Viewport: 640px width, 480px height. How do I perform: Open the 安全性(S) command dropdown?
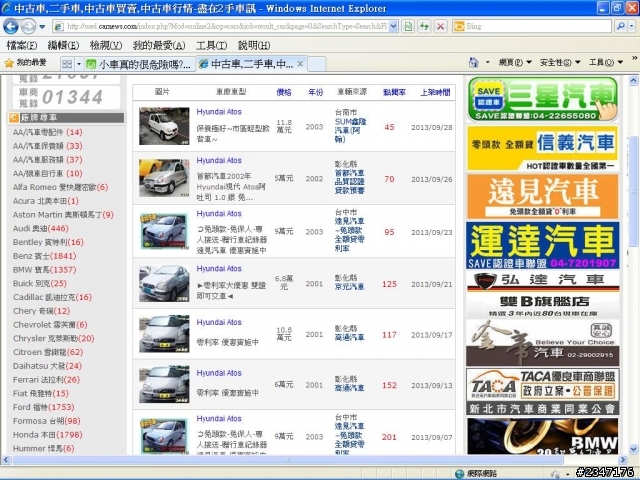560,62
